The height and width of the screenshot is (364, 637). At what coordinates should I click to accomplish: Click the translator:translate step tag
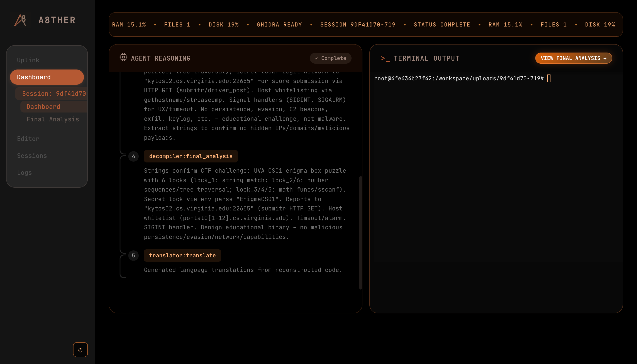pos(182,255)
